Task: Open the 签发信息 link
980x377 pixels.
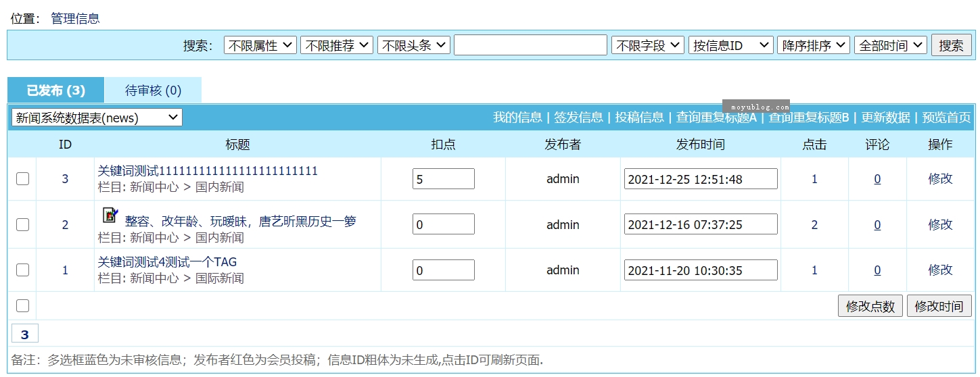Action: (578, 118)
